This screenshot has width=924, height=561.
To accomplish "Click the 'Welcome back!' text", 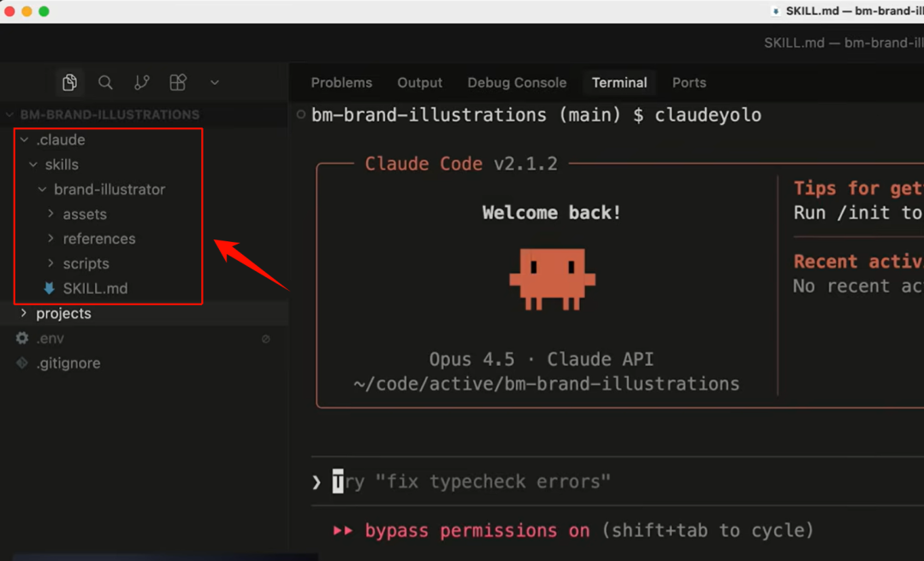I will pos(552,212).
